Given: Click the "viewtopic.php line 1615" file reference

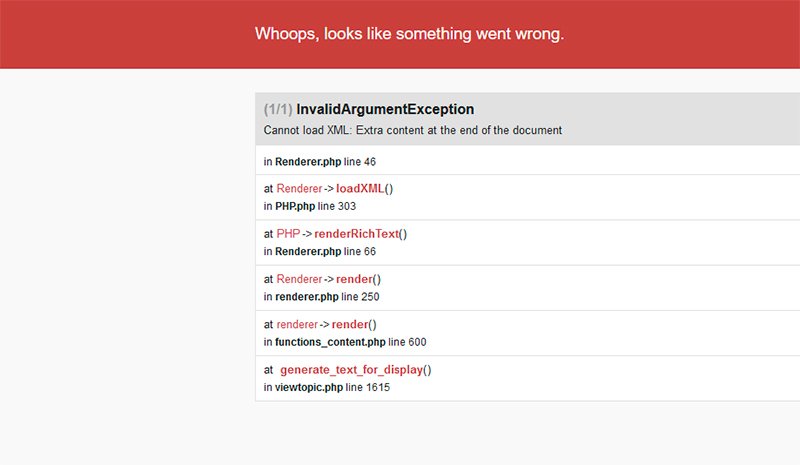Looking at the screenshot, I should [x=326, y=387].
